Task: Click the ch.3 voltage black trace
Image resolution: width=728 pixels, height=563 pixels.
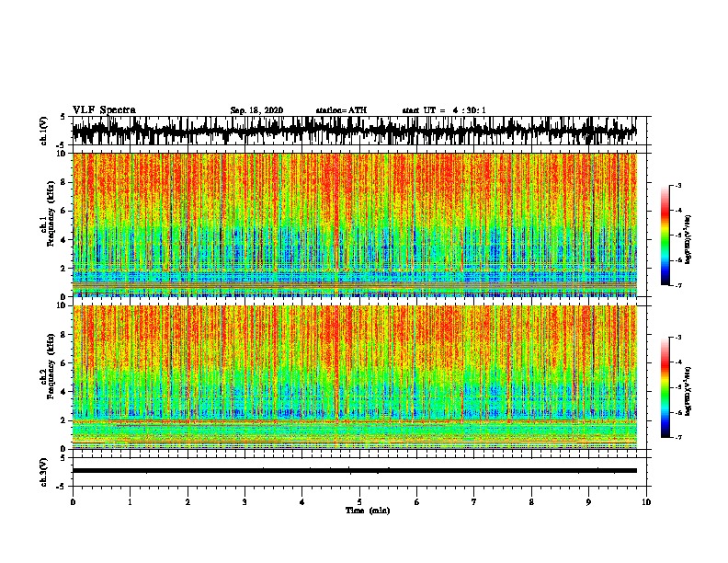Action: (354, 471)
